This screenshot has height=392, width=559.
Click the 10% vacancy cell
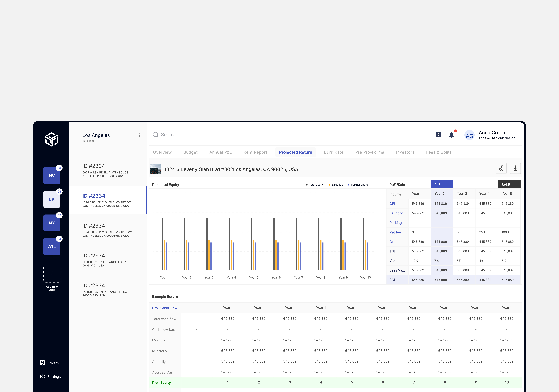click(x=420, y=261)
